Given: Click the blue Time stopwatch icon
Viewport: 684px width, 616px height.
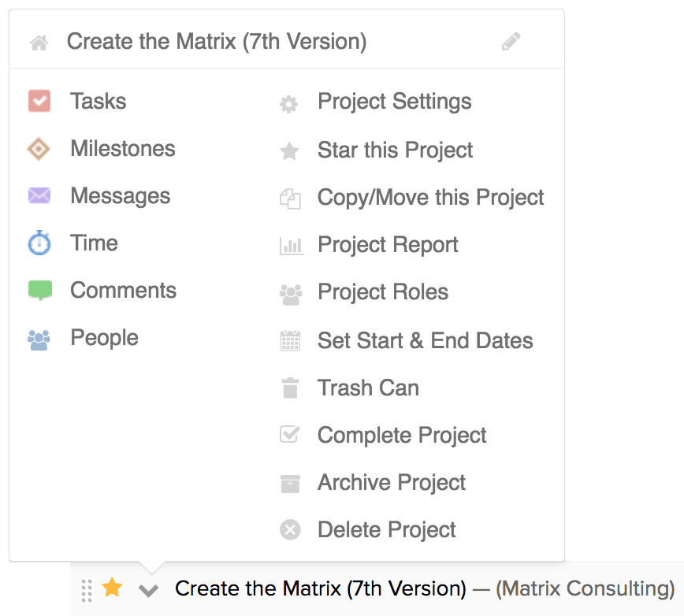Looking at the screenshot, I should tap(39, 243).
